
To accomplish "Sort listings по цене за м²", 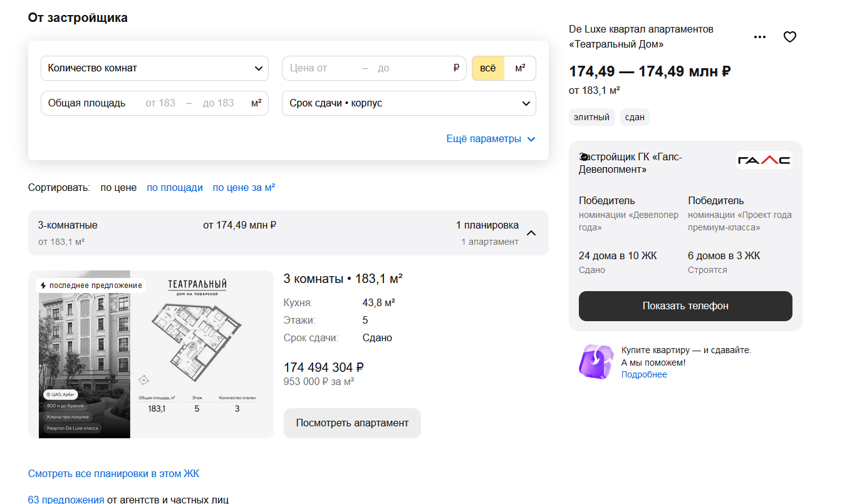I will pyautogui.click(x=244, y=187).
